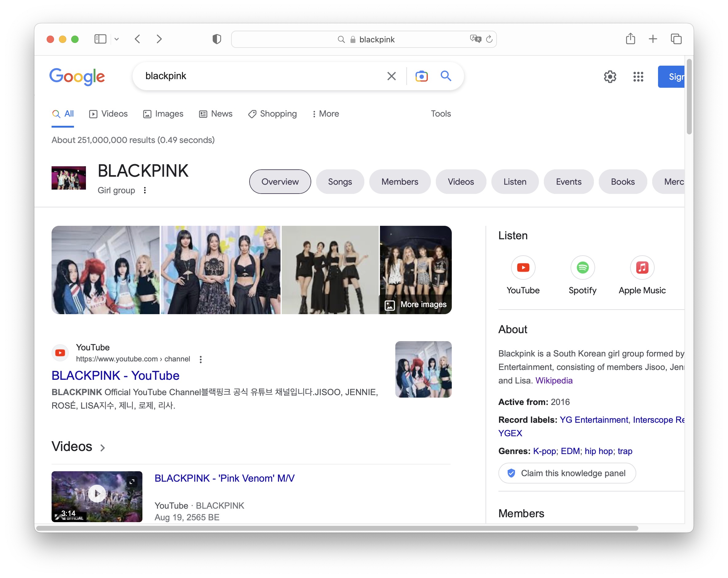
Task: Click the camera search by image icon
Action: point(421,76)
